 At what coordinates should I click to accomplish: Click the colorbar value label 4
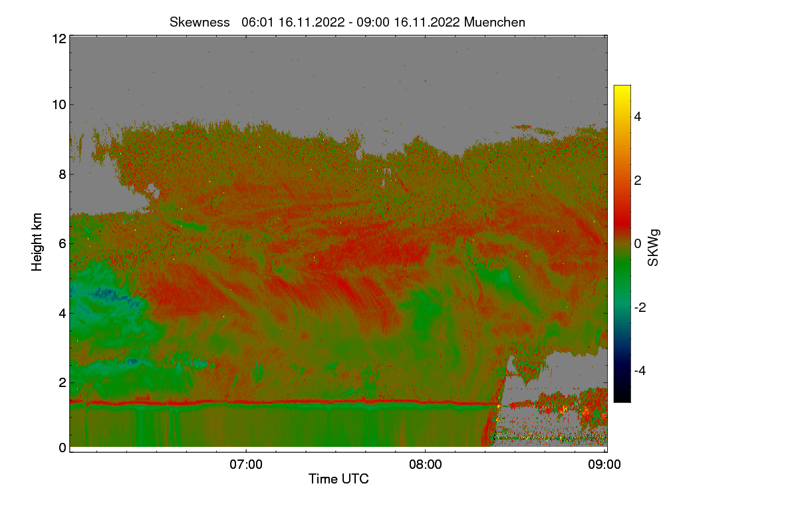[638, 116]
